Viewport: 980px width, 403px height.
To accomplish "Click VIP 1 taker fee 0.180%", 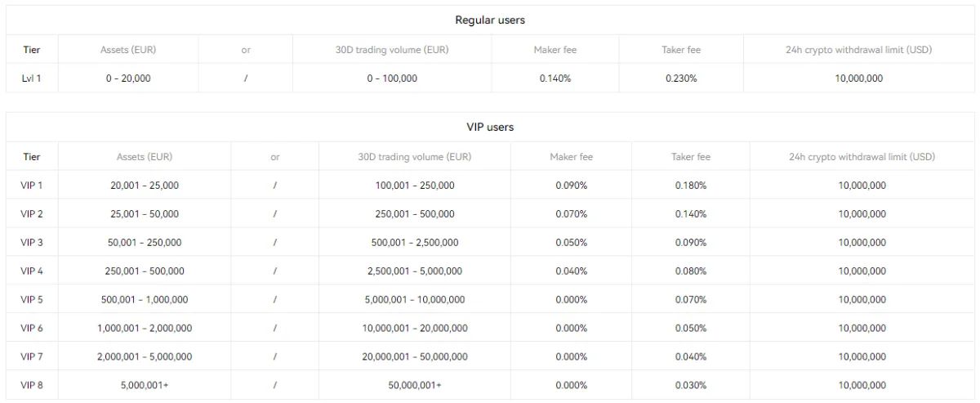I will pos(691,186).
